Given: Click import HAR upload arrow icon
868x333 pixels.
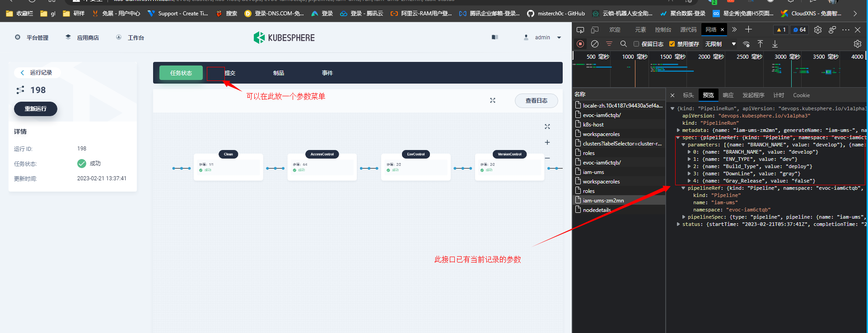Looking at the screenshot, I should [761, 44].
